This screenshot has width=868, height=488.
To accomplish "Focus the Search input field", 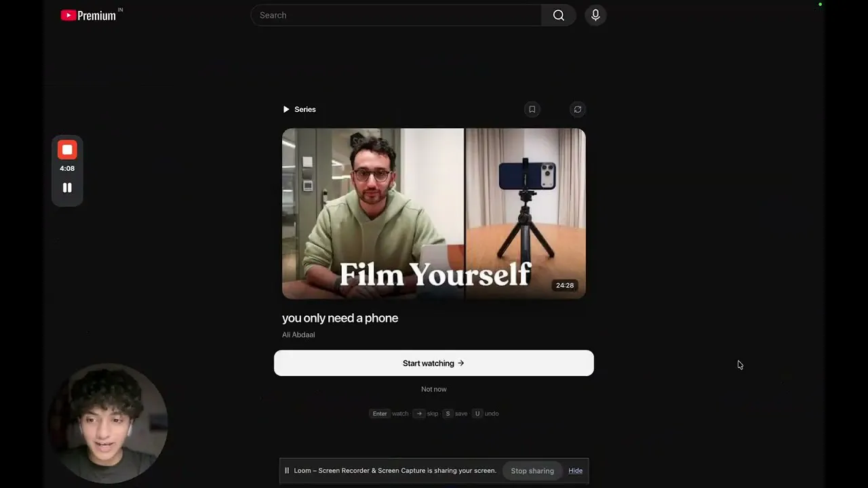I will (x=396, y=15).
